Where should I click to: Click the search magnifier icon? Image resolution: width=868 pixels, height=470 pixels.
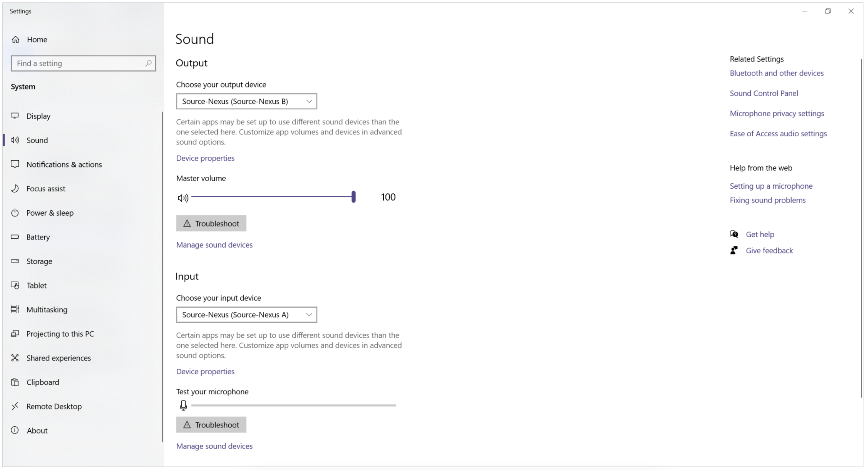(x=148, y=63)
